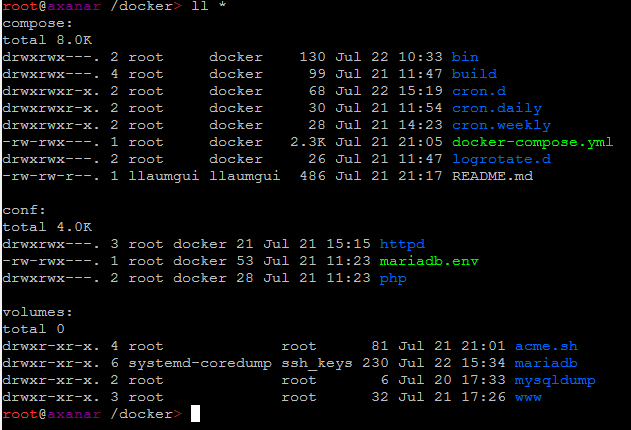Screen dimensions: 631x430
Task: Click the "compose:" section header
Action: [x=38, y=23]
